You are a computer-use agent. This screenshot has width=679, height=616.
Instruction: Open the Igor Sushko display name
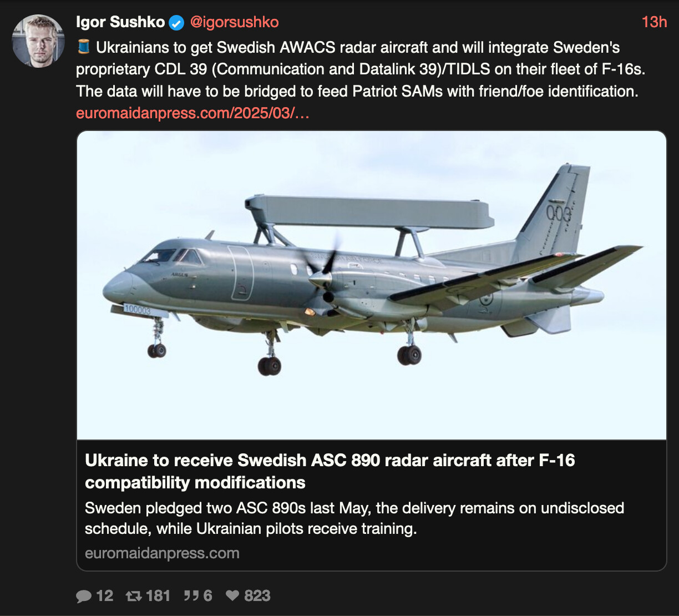click(x=120, y=22)
